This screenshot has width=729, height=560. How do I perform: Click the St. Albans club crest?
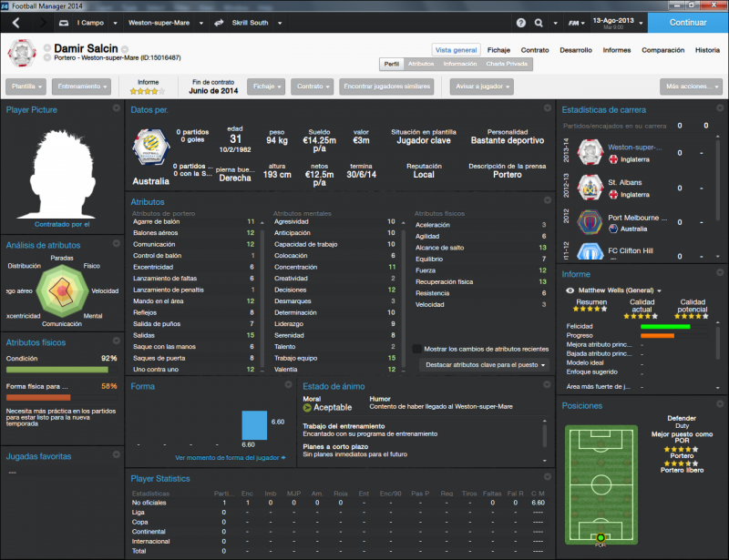tap(590, 188)
